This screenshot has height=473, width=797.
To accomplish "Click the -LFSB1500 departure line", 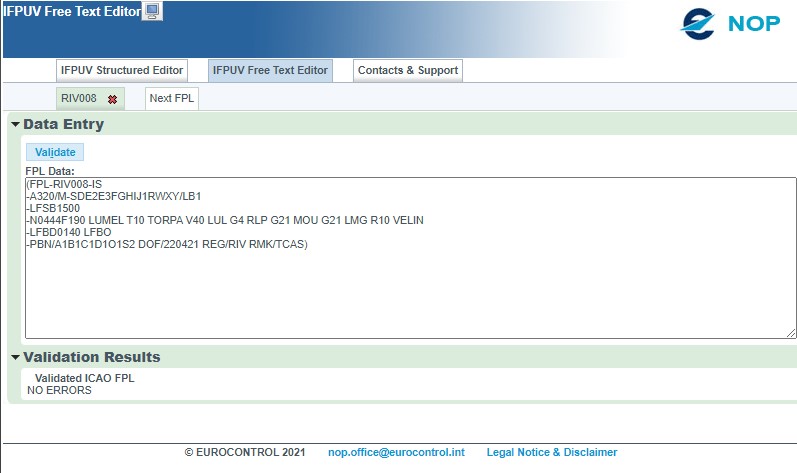I will (53, 208).
